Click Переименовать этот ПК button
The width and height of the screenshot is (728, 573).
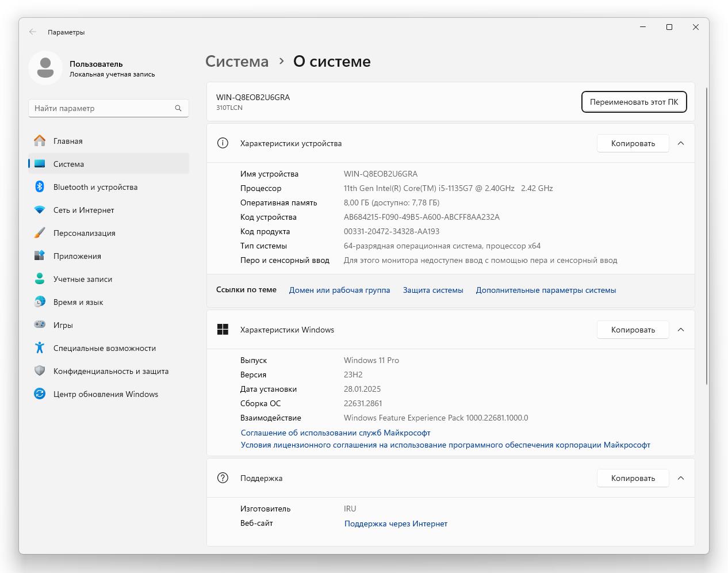[x=634, y=102]
